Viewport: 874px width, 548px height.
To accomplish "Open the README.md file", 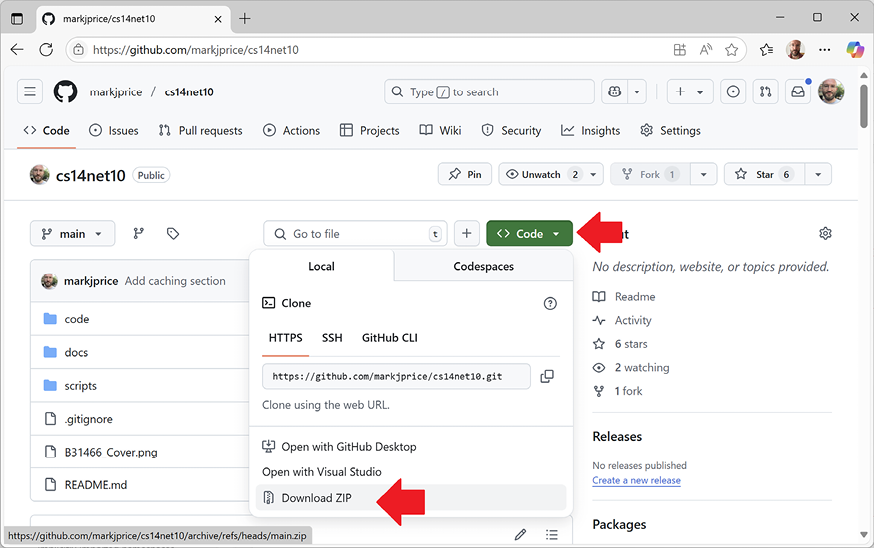I will (x=96, y=485).
